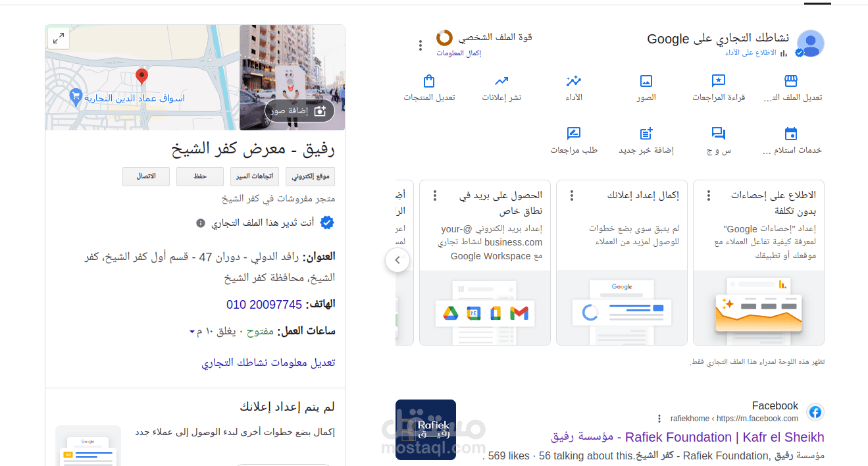
Task: Expand the ساعات العمل hours dropdown arrow
Action: click(192, 331)
